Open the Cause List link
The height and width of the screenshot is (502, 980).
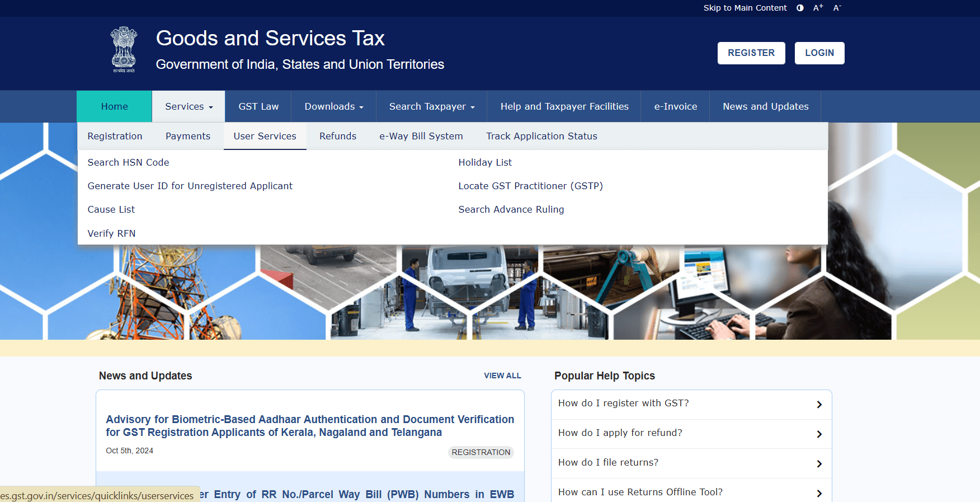click(111, 209)
